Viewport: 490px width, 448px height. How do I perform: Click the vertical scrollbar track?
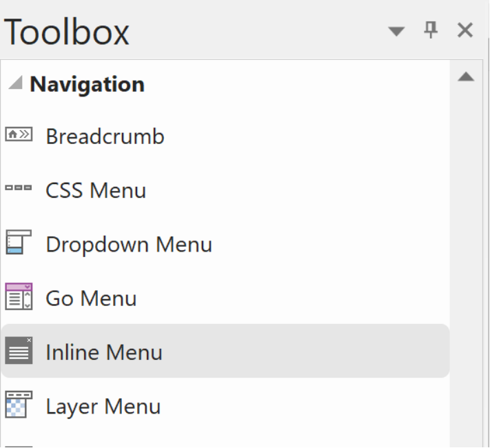point(466,276)
